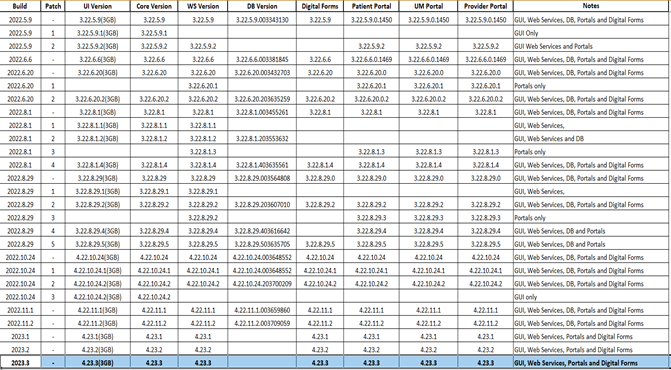Select the 'GUI Only' notes cell
The image size is (671, 370).
tap(591, 33)
